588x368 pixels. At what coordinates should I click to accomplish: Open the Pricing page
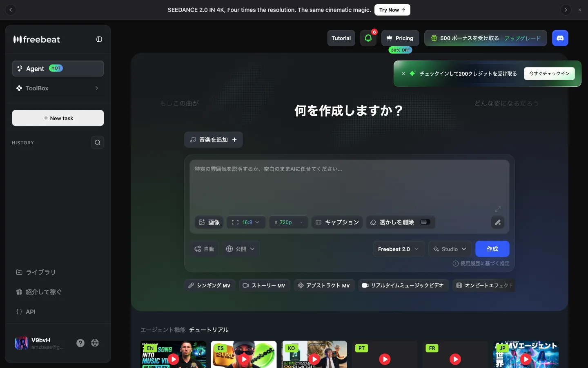[400, 38]
